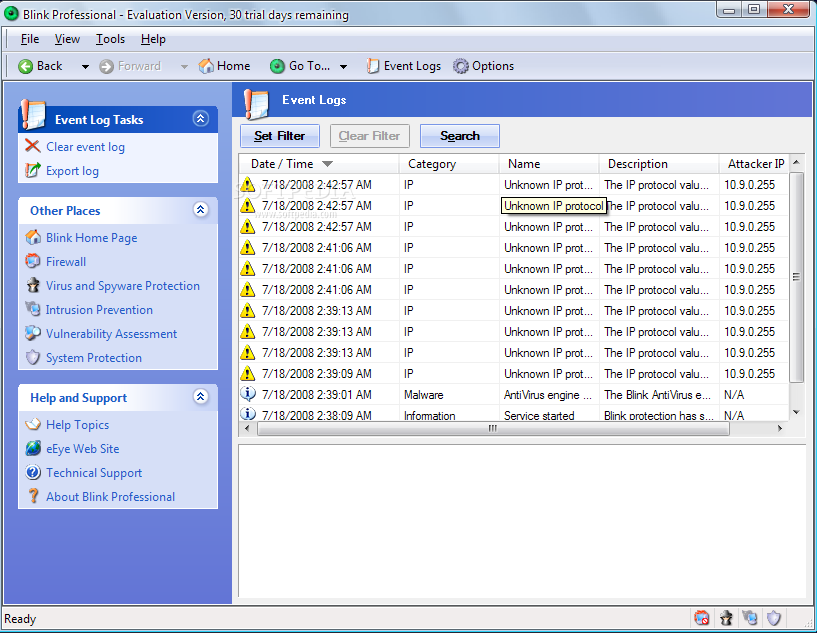Click the Firewall icon in Other Places
The width and height of the screenshot is (817, 633).
click(x=33, y=261)
